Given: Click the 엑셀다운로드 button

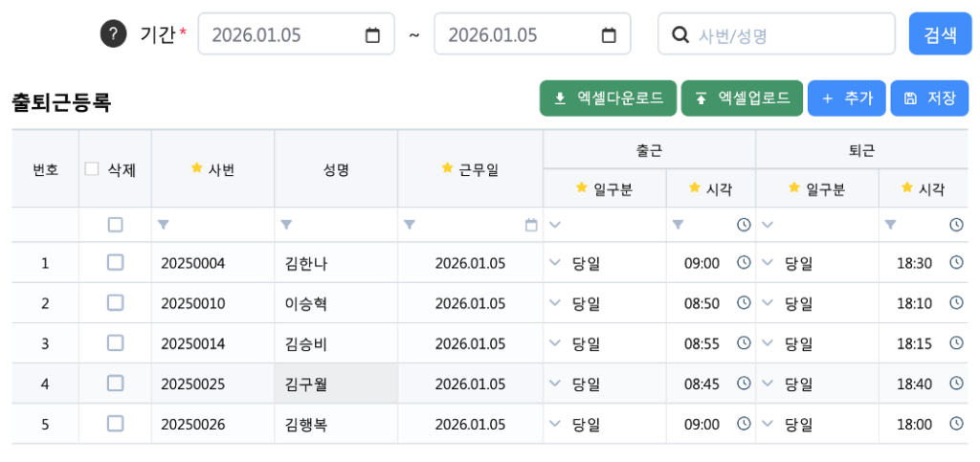Looking at the screenshot, I should [x=608, y=98].
